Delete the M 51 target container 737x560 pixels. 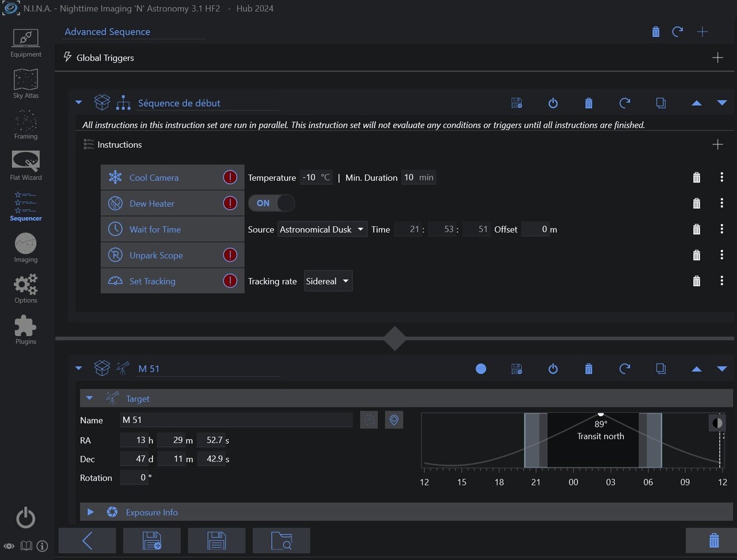click(588, 368)
